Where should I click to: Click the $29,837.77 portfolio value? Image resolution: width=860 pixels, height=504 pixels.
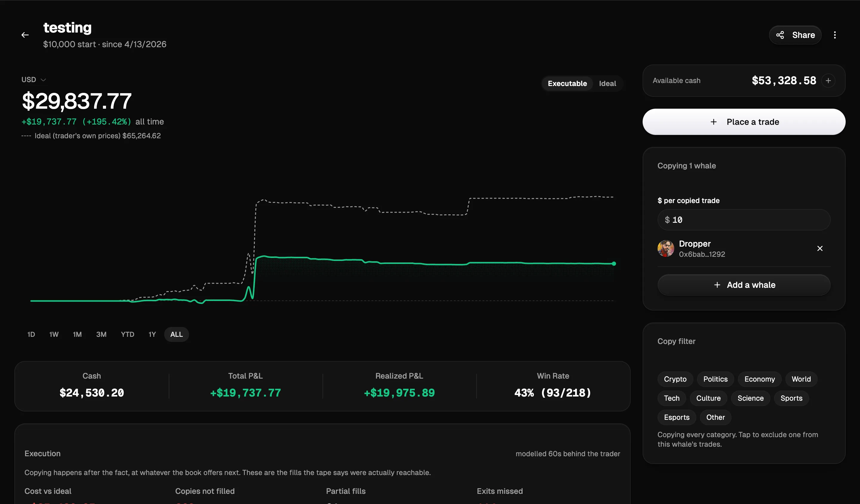coord(77,101)
